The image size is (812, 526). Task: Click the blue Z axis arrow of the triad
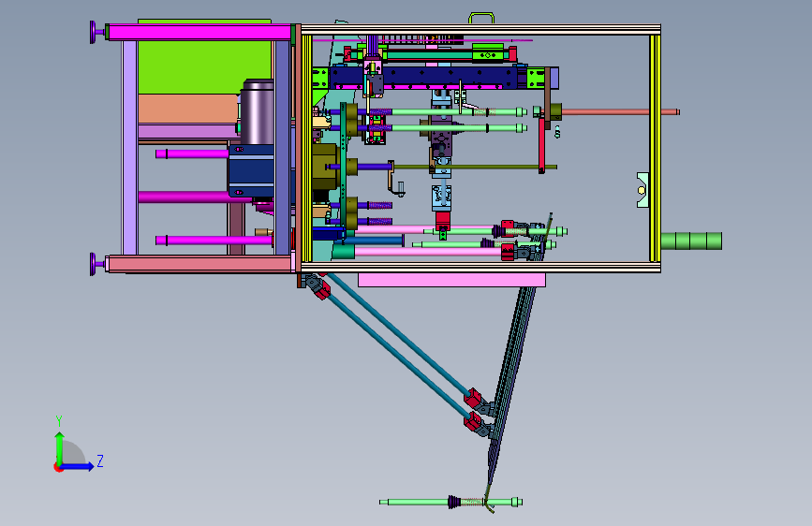[78, 466]
